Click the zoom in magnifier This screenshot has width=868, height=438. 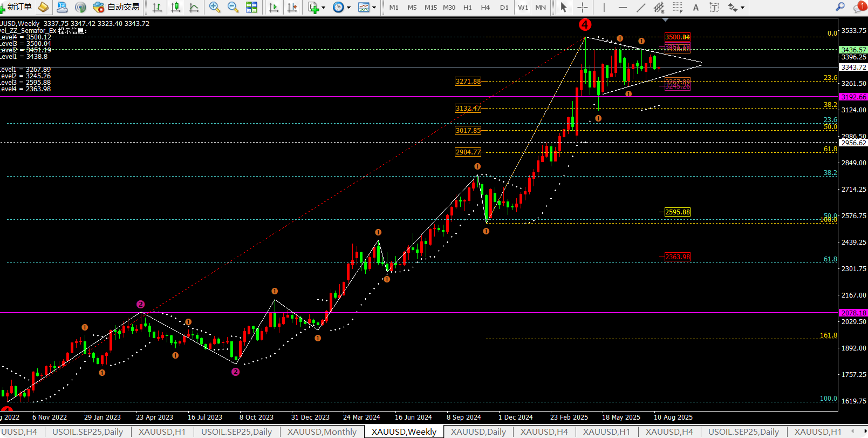tap(215, 7)
